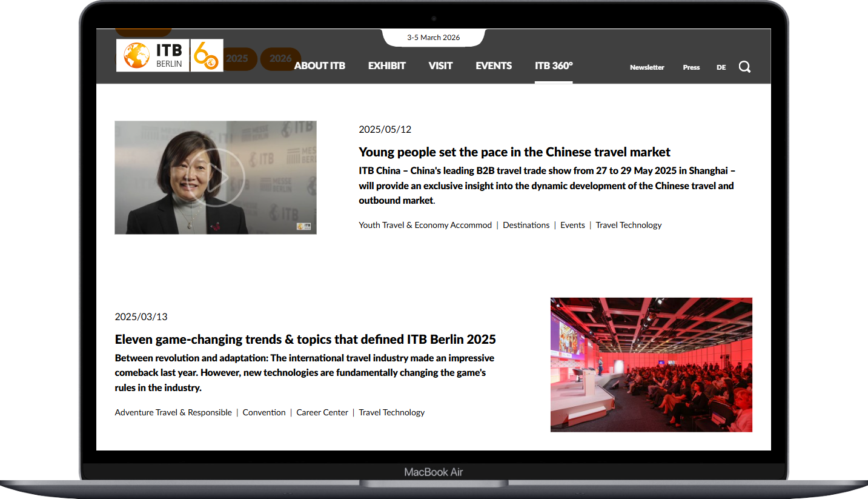Select the 2025 year filter pill
Viewport: 868px width, 499px height.
237,59
